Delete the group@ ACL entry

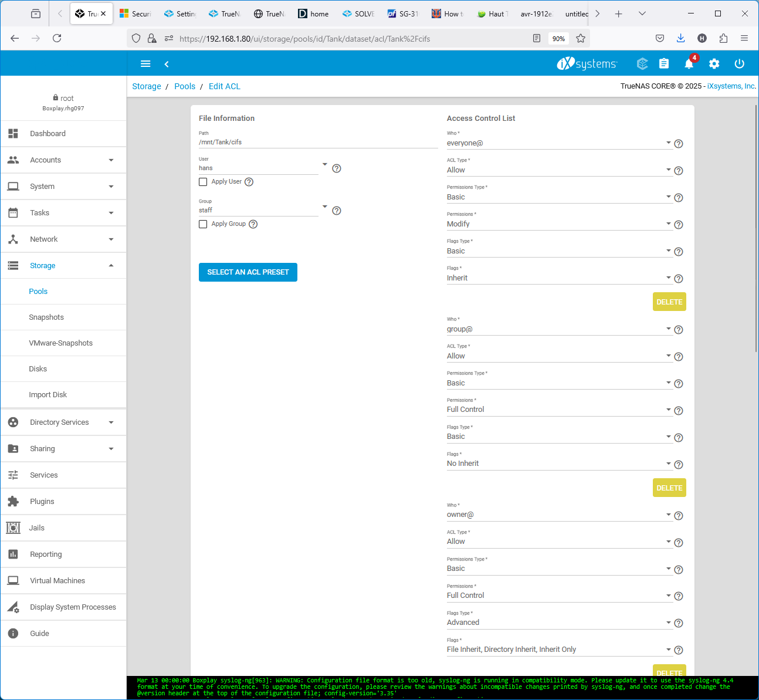click(x=669, y=488)
